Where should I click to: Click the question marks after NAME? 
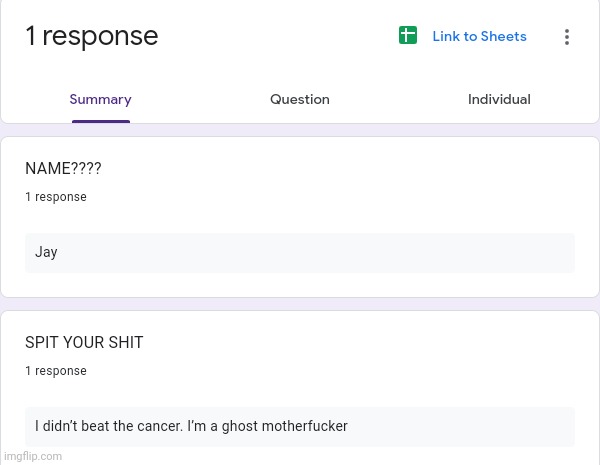tap(86, 169)
